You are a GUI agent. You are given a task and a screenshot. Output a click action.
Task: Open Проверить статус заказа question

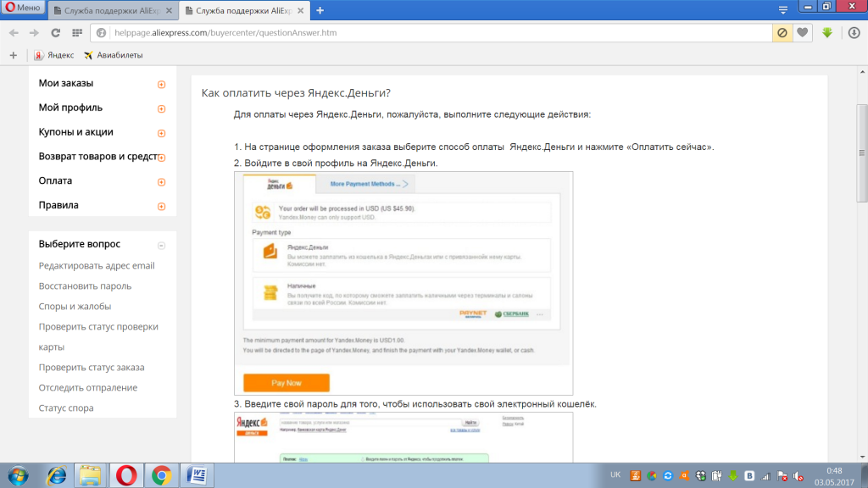92,368
